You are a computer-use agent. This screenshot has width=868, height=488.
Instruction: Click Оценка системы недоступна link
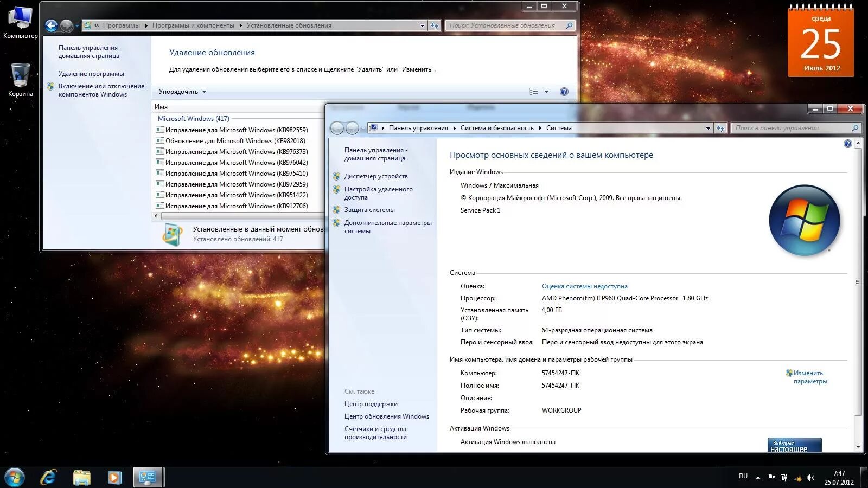click(584, 286)
